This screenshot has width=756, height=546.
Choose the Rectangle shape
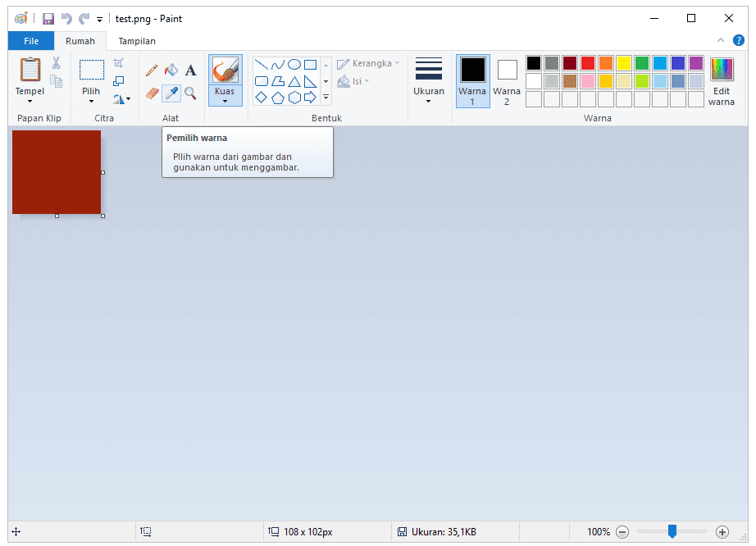coord(311,64)
